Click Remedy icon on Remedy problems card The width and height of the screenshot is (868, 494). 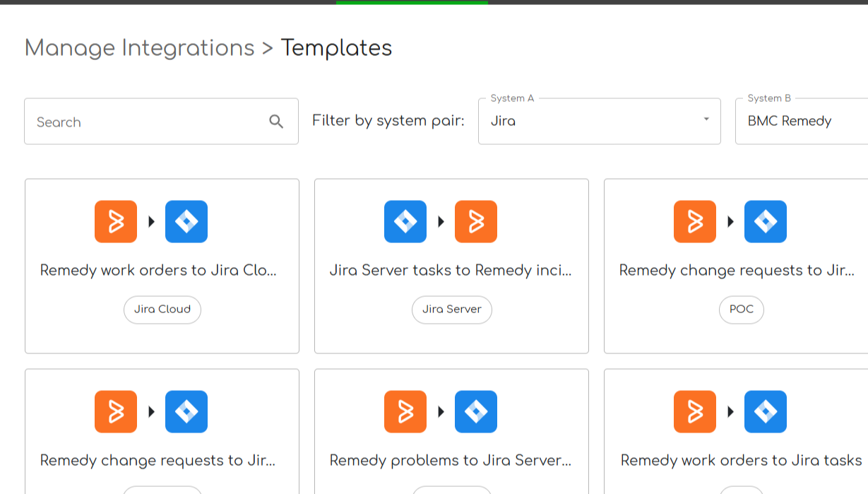(x=405, y=411)
